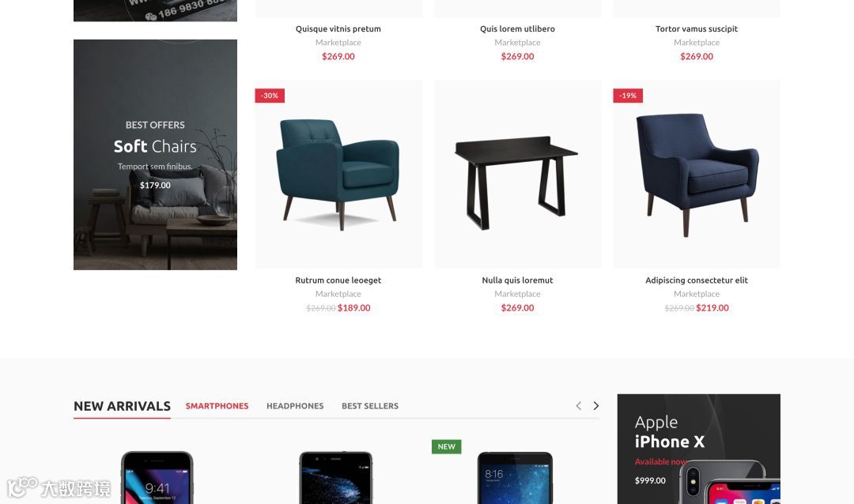Click the previous arrow in New Arrivals
The image size is (854, 504).
(x=578, y=406)
